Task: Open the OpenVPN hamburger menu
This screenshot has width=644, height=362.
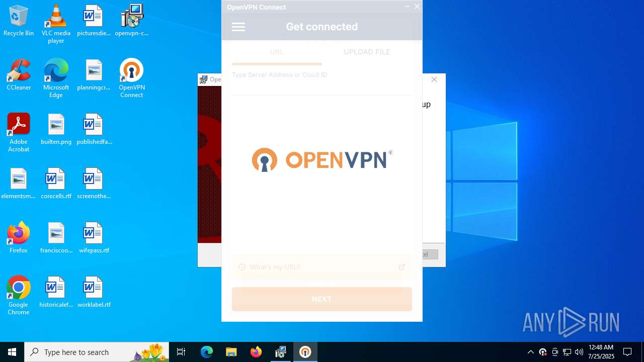Action: (238, 27)
